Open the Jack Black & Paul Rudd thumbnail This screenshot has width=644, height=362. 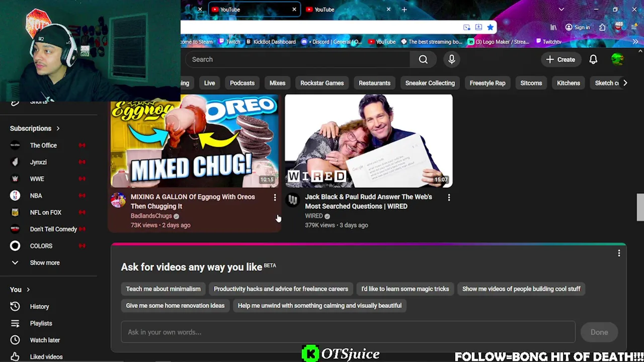coord(369,140)
